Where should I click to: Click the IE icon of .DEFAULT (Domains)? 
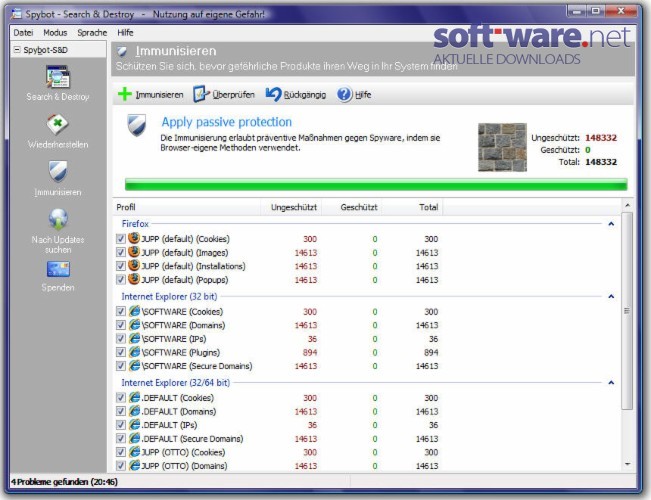(134, 411)
